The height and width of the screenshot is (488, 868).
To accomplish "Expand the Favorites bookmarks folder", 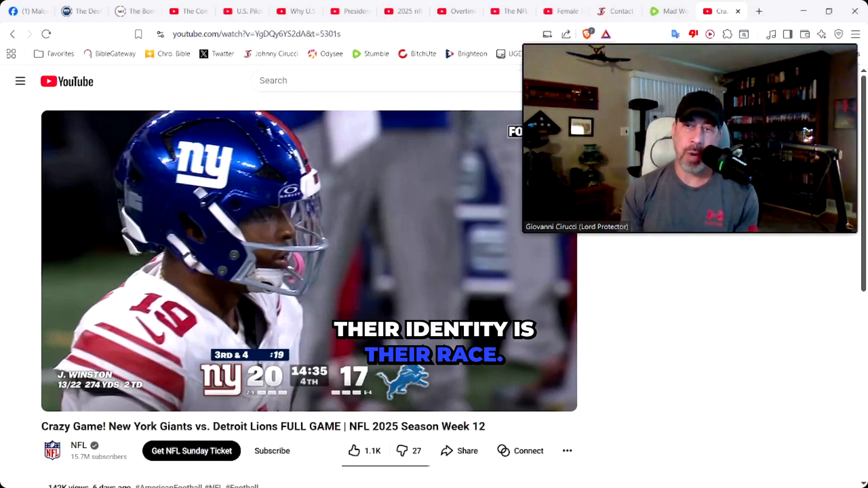I will (x=54, y=54).
